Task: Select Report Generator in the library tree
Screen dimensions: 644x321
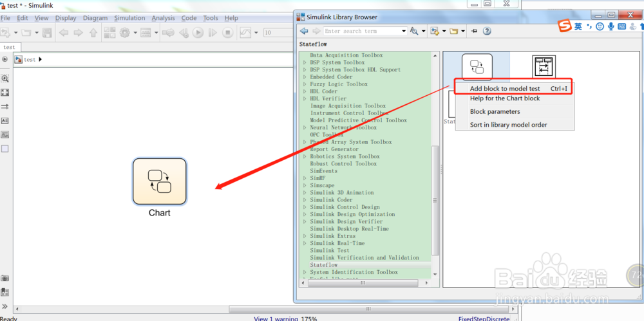Action: pyautogui.click(x=334, y=149)
